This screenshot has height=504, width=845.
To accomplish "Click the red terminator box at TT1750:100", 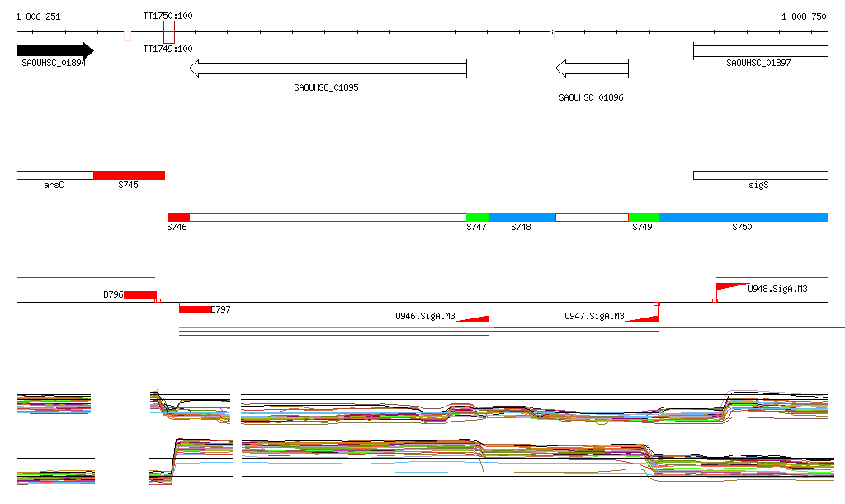I will 169,32.
